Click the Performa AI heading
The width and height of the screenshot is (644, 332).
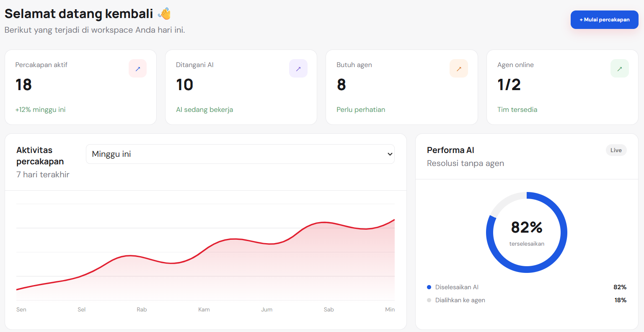tap(450, 150)
